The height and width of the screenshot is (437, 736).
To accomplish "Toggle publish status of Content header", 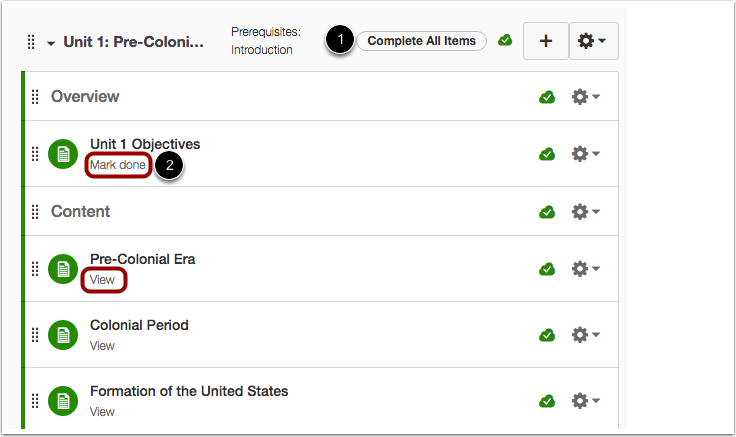I will (547, 212).
